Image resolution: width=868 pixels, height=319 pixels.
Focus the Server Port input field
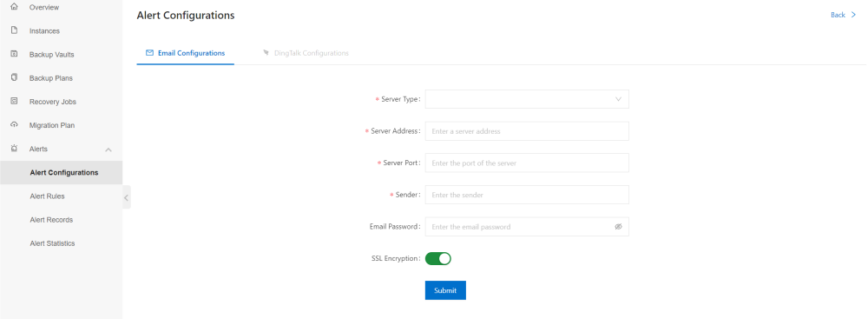coord(527,163)
